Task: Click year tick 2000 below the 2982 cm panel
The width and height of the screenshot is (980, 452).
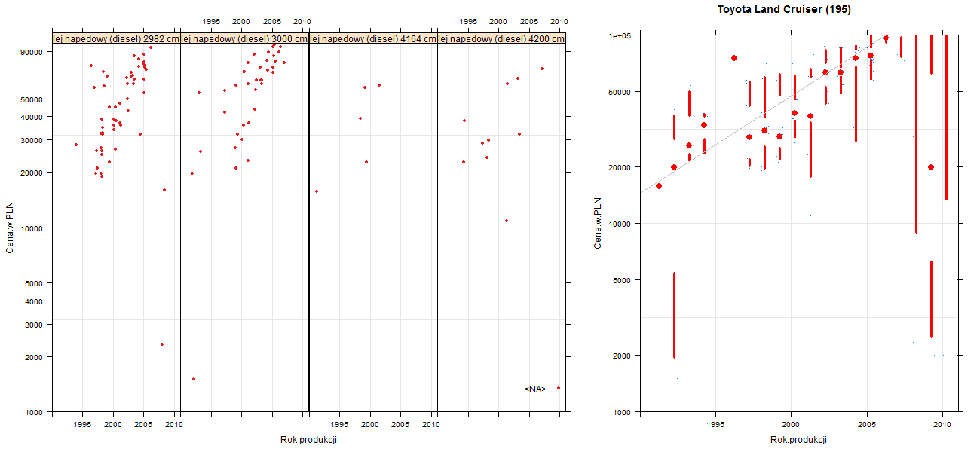Action: [x=113, y=425]
